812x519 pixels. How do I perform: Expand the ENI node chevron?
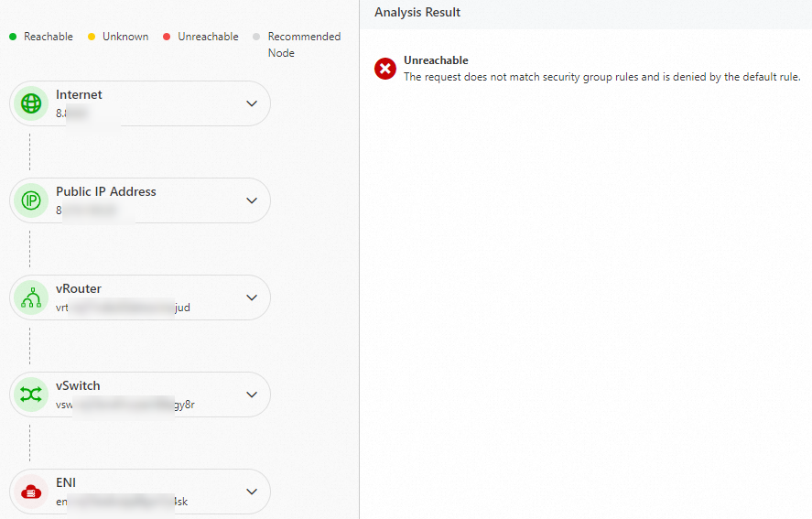point(252,492)
